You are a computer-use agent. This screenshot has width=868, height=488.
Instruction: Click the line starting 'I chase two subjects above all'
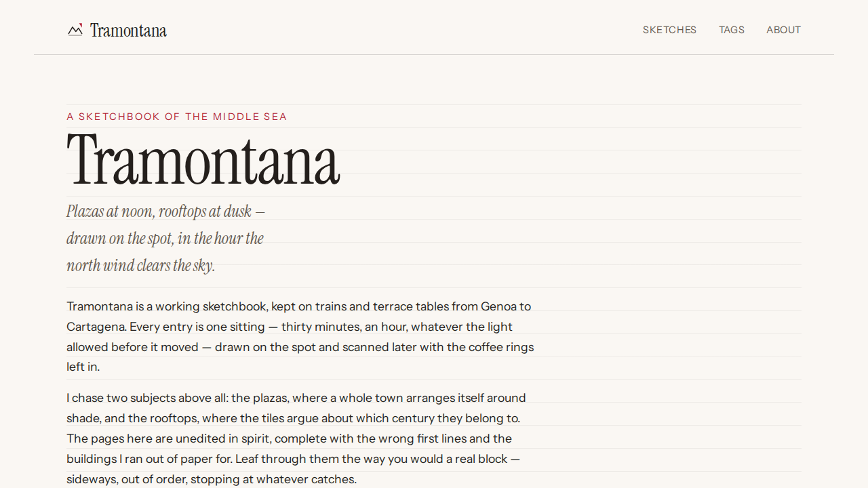(296, 398)
